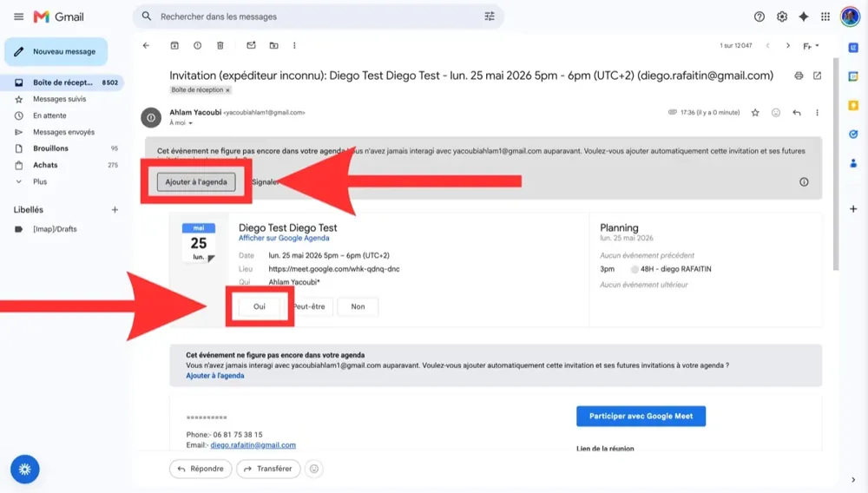Click the blue 'Ajouter à l'agenda' link
The image size is (868, 493).
click(214, 376)
